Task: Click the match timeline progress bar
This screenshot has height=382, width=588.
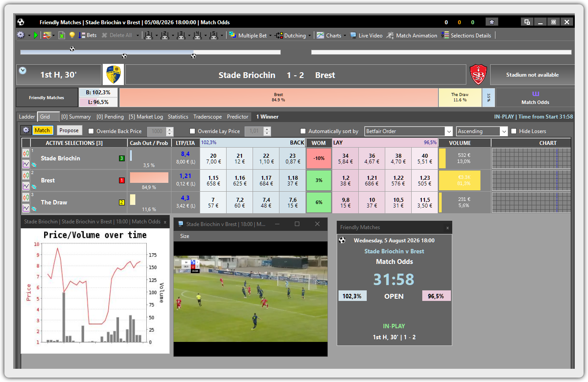Action: click(150, 52)
